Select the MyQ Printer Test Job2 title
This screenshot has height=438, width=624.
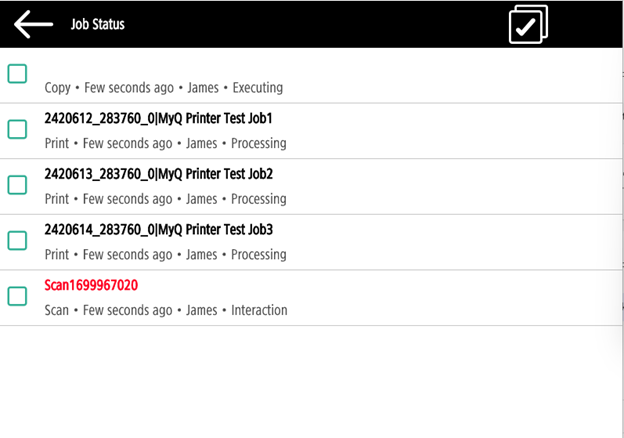coord(158,174)
